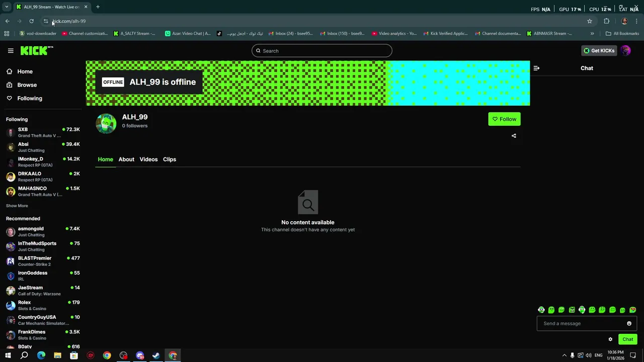Open MAHASNCO channel in the sidebar
Screen dimensions: 644x362
coord(43,191)
